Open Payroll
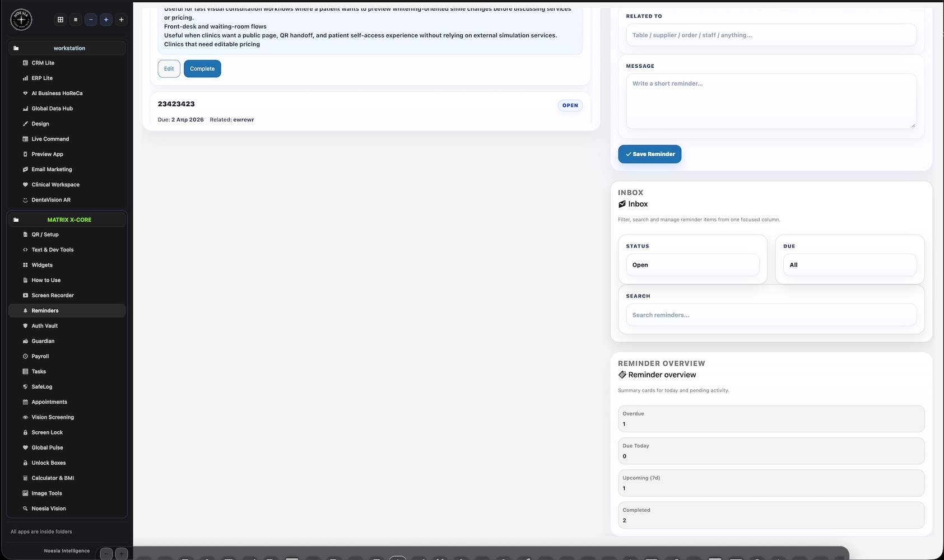This screenshot has width=944, height=560. tap(67, 356)
